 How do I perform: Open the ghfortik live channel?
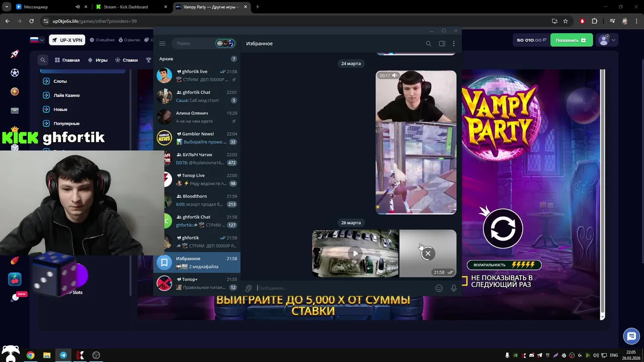click(x=197, y=75)
